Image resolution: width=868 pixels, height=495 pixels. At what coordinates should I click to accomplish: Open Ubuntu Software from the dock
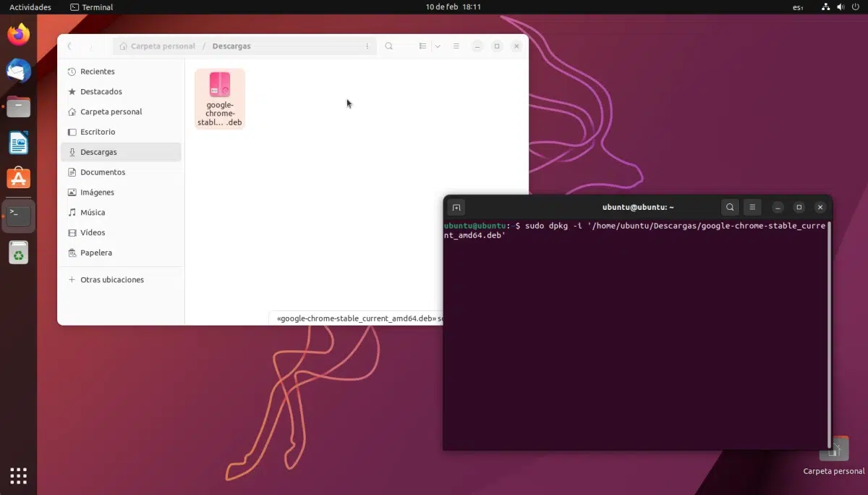pyautogui.click(x=19, y=178)
